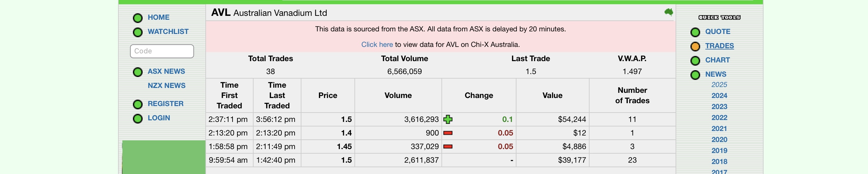This screenshot has width=868, height=174.
Task: Open the NEWS quick tool
Action: pyautogui.click(x=716, y=74)
